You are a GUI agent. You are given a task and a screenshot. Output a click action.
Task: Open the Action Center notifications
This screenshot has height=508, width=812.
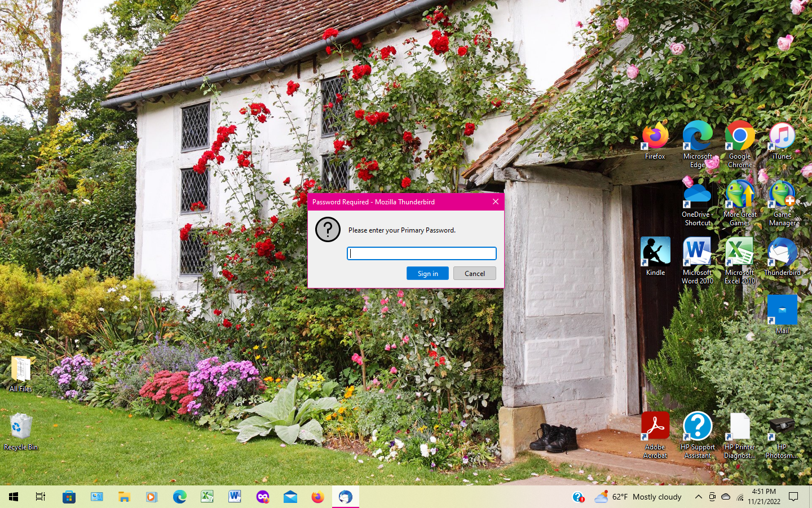[x=793, y=497]
